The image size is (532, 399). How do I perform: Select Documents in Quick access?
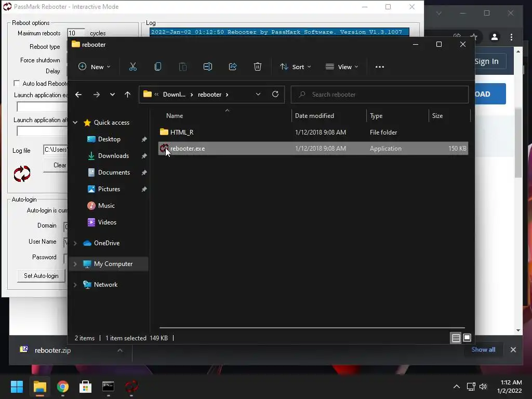(x=114, y=172)
